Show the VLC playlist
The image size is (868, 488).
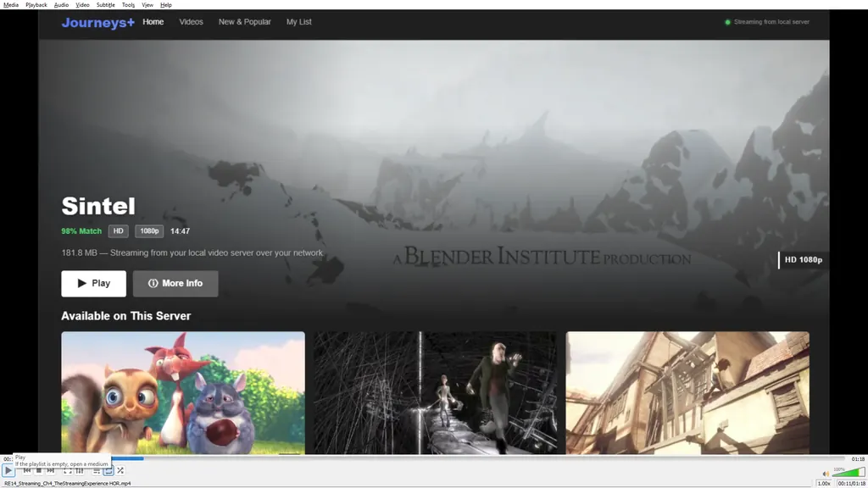97,471
